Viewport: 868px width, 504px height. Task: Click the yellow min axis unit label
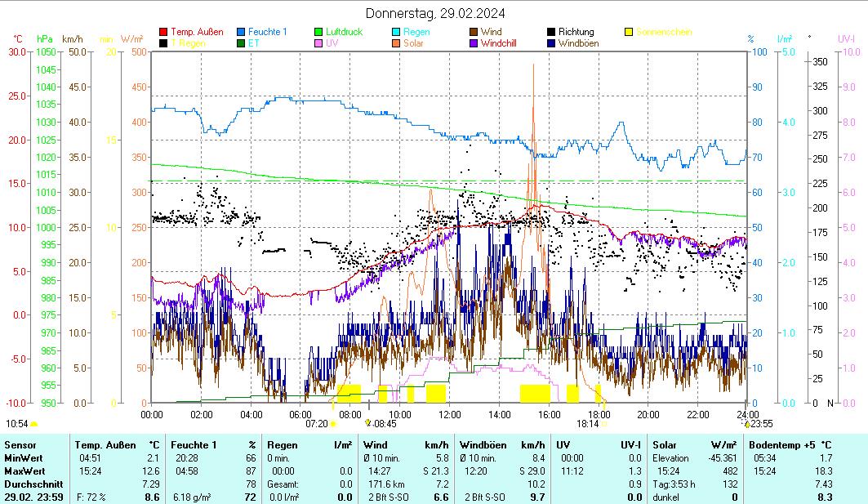point(105,39)
